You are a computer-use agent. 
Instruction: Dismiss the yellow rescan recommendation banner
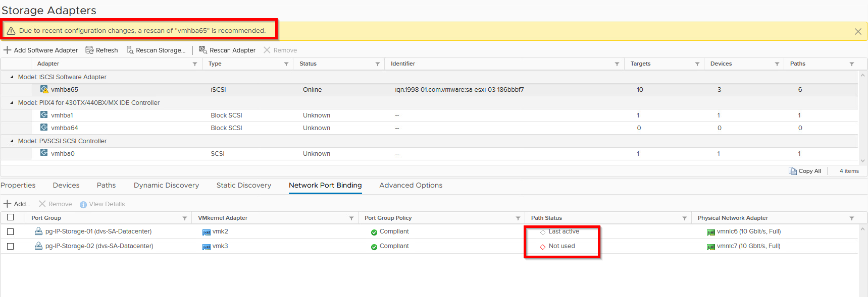point(858,31)
